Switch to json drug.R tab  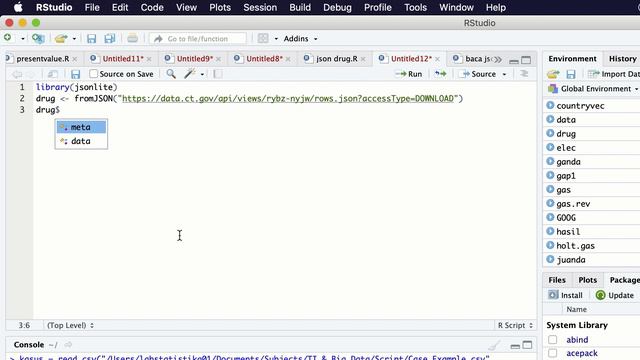[x=337, y=59]
